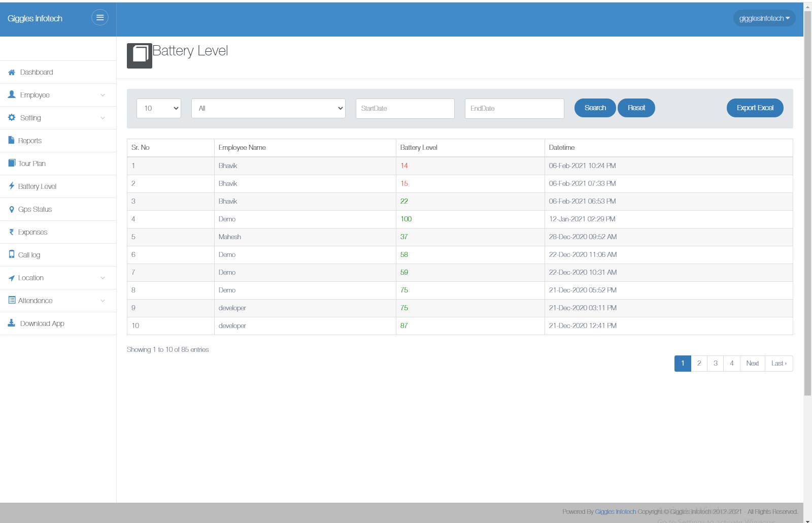Viewport: 812px width, 523px height.
Task: Open Call log menu item
Action: [x=58, y=255]
